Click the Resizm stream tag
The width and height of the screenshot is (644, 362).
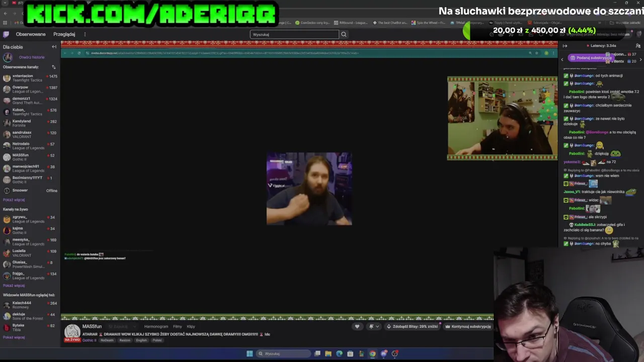pos(125,340)
